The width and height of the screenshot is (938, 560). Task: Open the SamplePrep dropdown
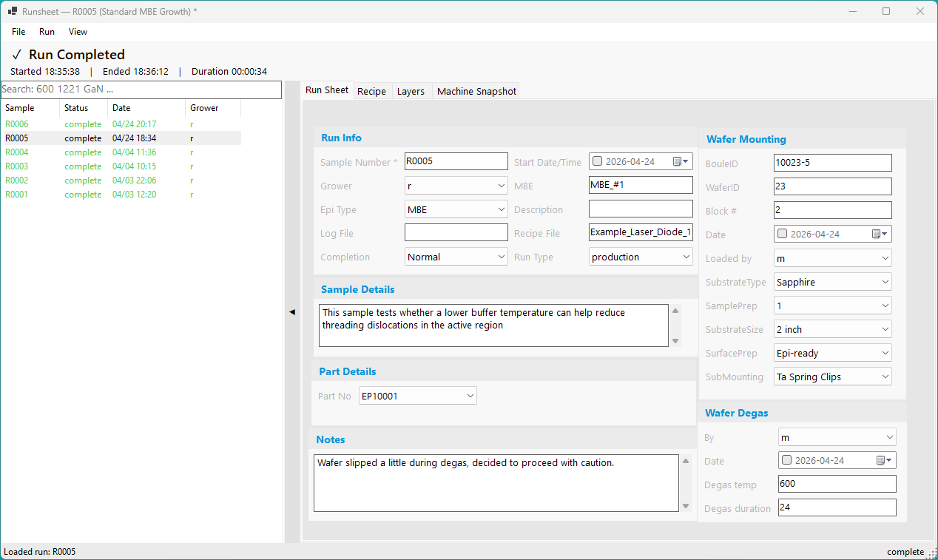click(833, 306)
